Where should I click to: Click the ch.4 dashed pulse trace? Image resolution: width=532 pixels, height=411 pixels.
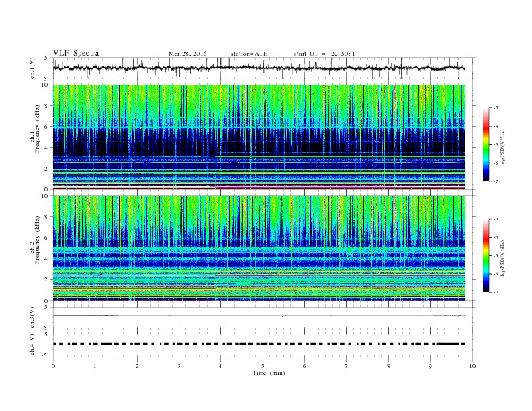point(259,344)
